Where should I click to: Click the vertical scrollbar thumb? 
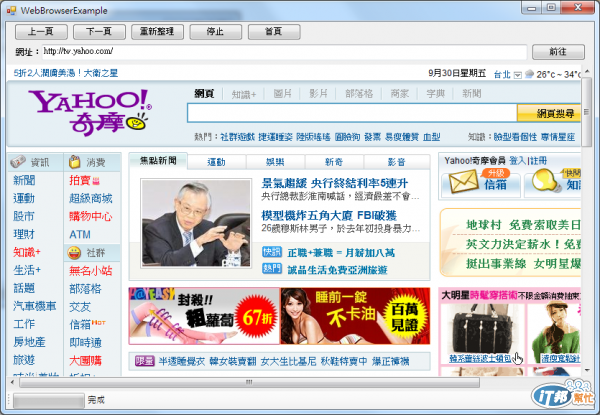click(586, 112)
